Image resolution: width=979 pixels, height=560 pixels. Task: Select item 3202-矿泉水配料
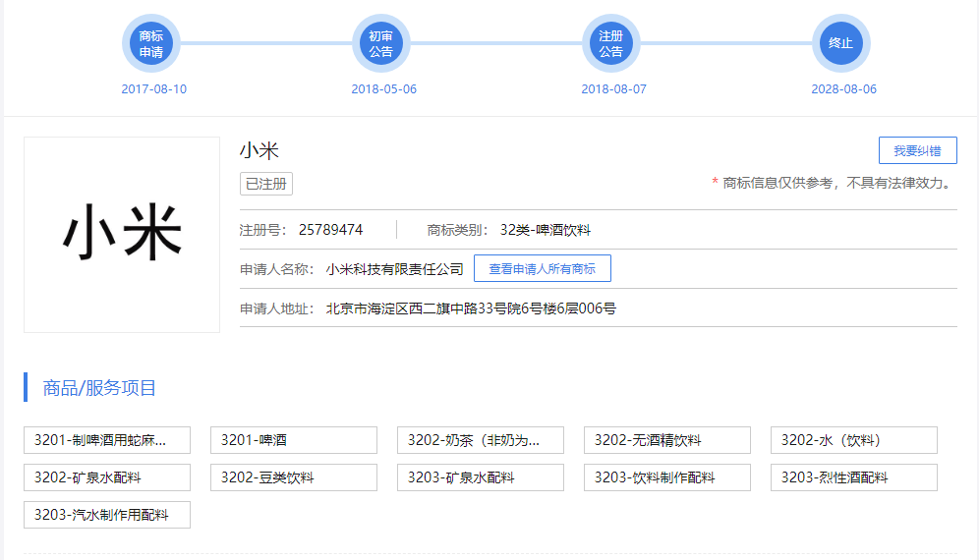[107, 477]
